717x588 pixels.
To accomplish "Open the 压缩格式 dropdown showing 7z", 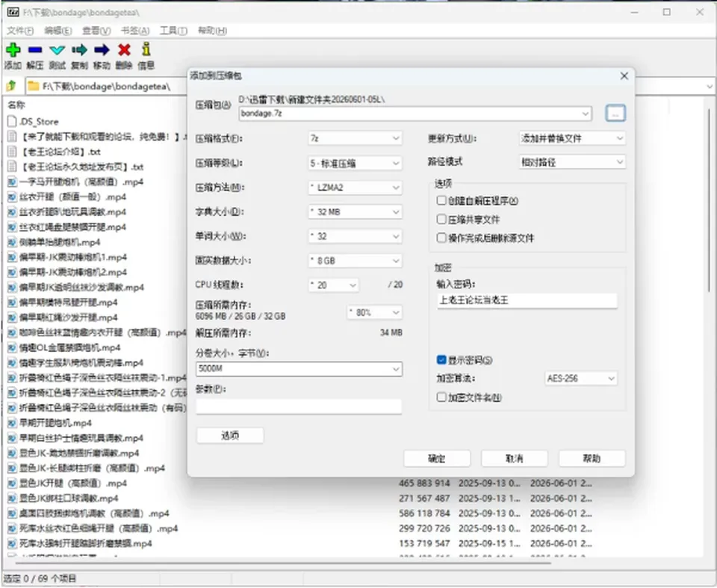I will pos(356,138).
